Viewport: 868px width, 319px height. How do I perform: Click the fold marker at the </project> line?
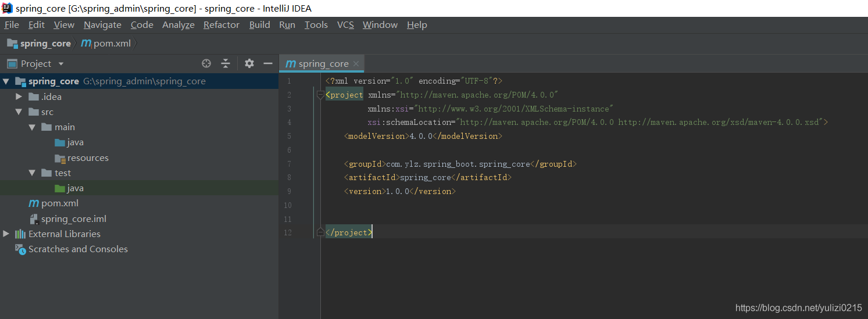[x=320, y=232]
